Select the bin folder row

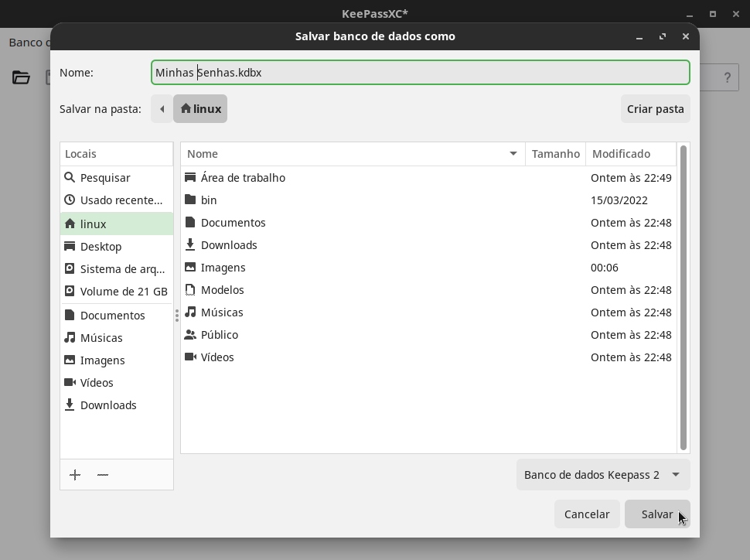(x=428, y=200)
